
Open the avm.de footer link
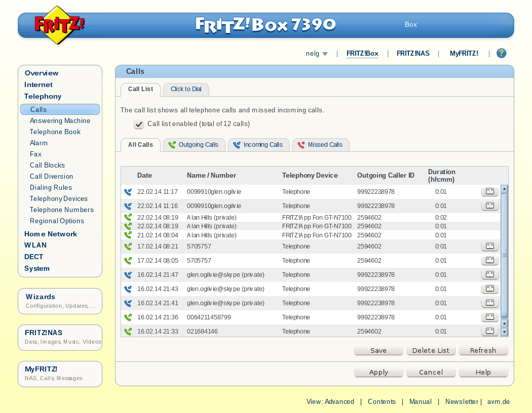coord(499,402)
